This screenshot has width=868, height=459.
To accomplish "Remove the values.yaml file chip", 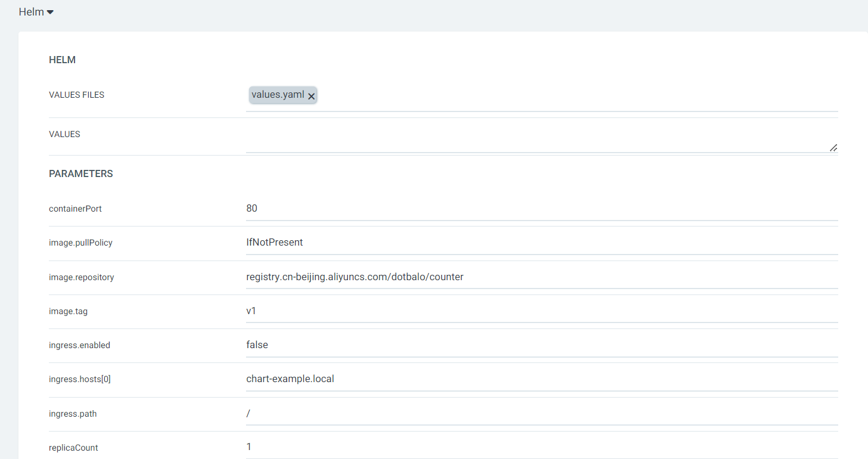I will pyautogui.click(x=311, y=96).
